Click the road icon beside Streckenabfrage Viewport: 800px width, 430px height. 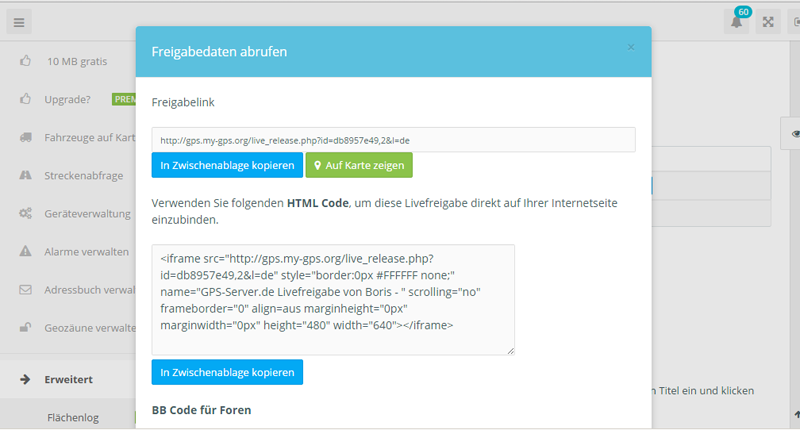coord(25,175)
